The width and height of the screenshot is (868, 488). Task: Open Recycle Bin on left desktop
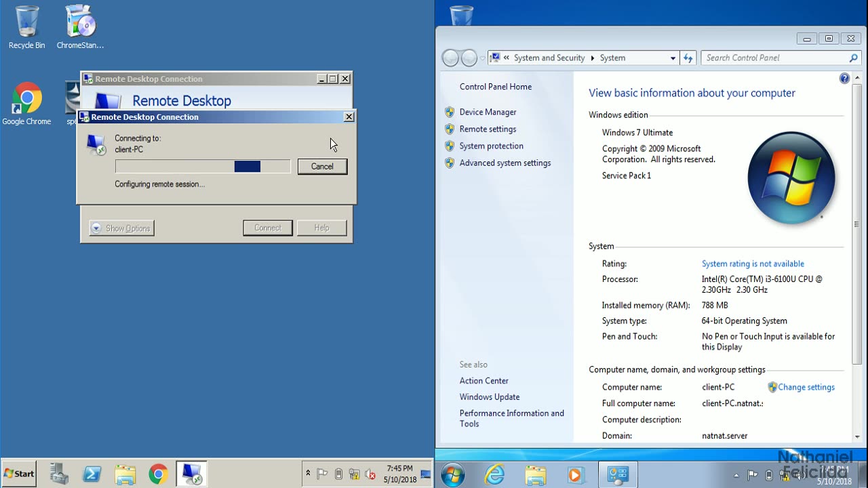[x=26, y=27]
